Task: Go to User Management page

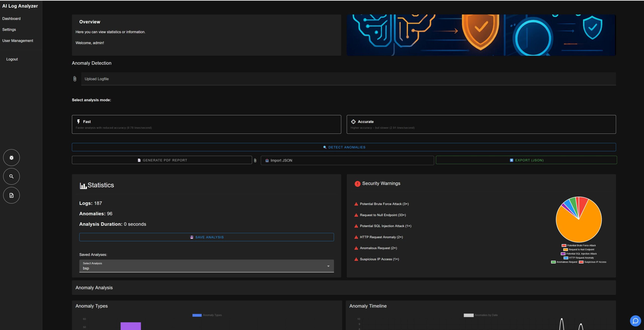Action: 18,40
